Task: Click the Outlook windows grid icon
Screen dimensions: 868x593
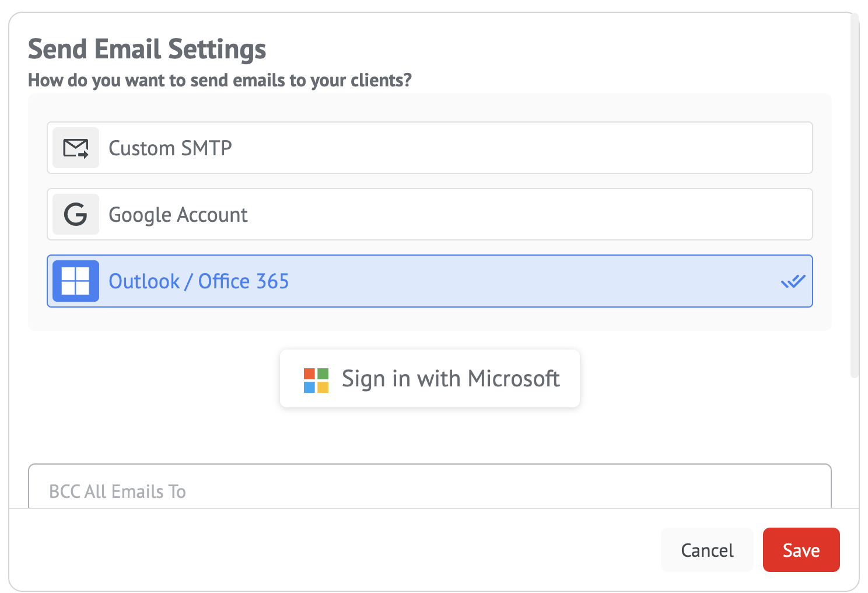Action: (76, 281)
